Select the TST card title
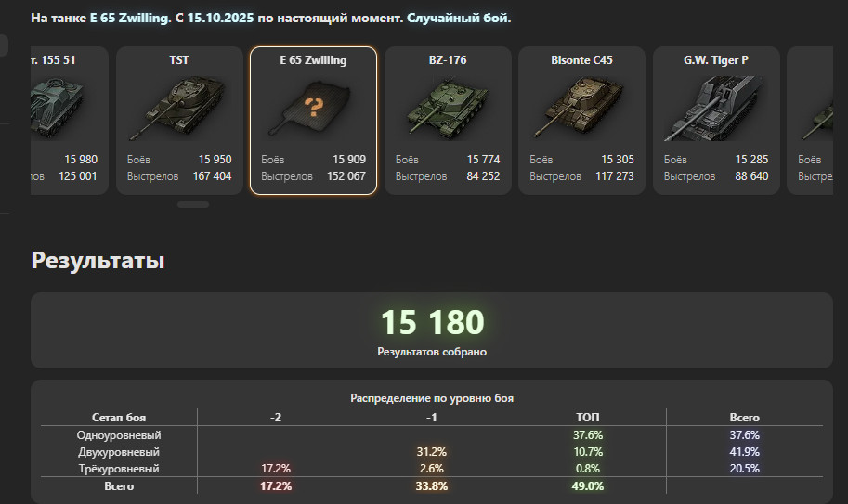Viewport: 848px width, 504px height. pyautogui.click(x=179, y=60)
